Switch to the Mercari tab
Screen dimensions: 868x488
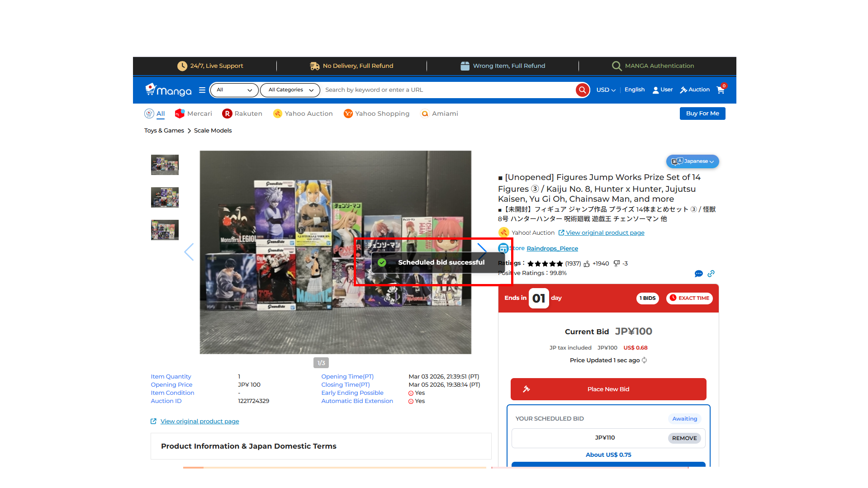[x=194, y=114]
